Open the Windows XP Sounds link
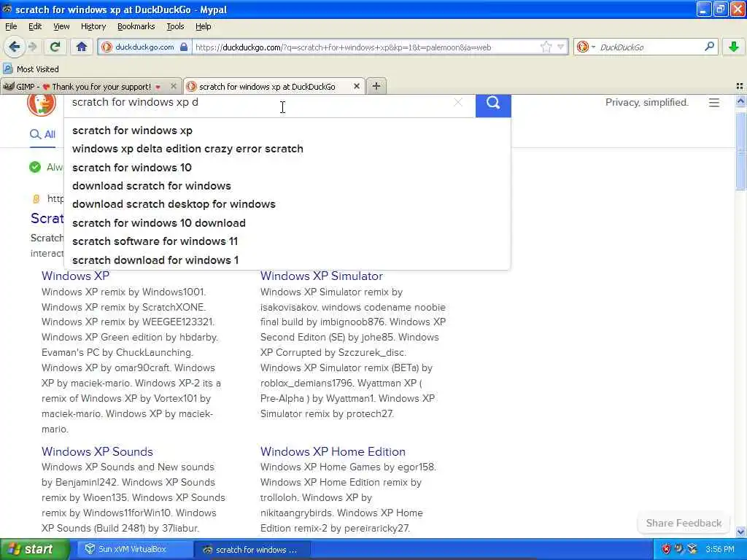Screen dimensions: 747x560 [97, 451]
